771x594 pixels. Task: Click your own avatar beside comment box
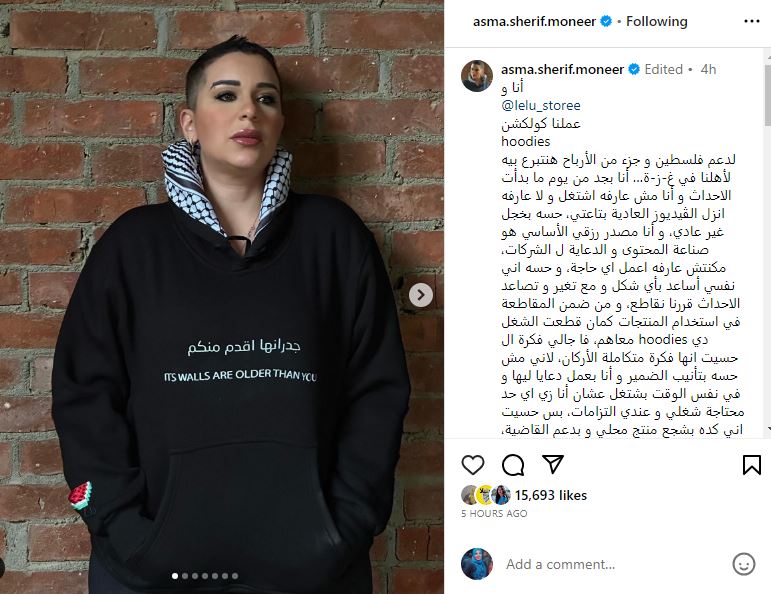pyautogui.click(x=476, y=564)
